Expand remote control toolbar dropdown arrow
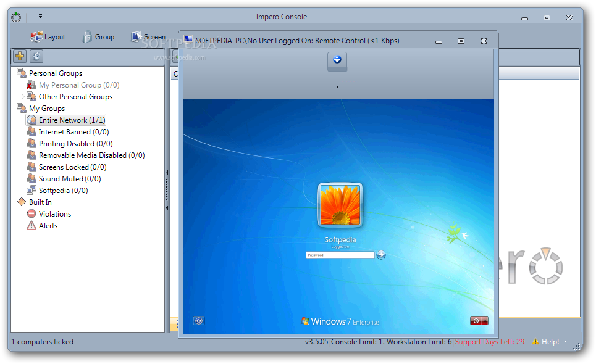Image resolution: width=596 pixels, height=364 pixels. [x=337, y=87]
